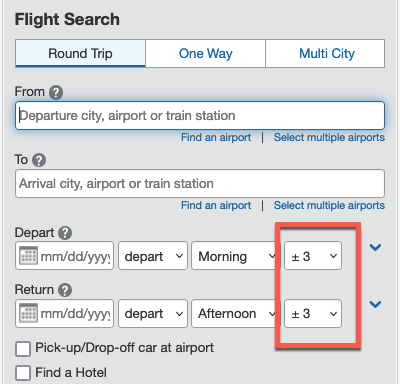
Task: Focus the Arrival city input field
Action: 200,184
